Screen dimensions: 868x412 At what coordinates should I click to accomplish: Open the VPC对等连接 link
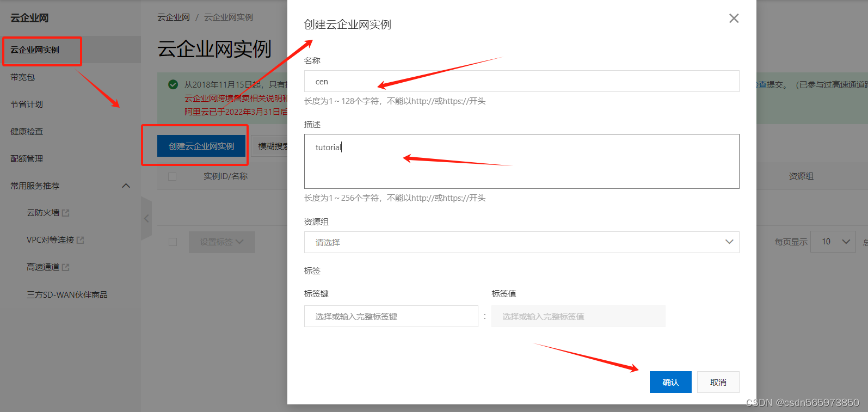pyautogui.click(x=50, y=240)
